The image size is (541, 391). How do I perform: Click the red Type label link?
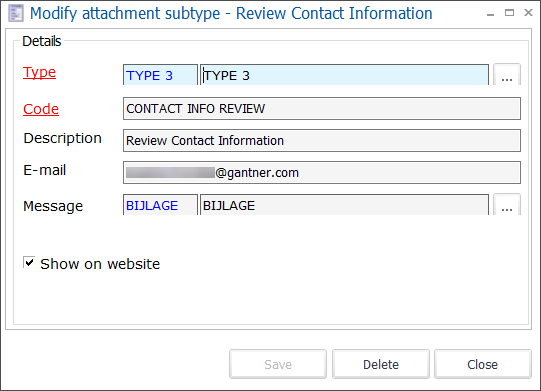39,72
